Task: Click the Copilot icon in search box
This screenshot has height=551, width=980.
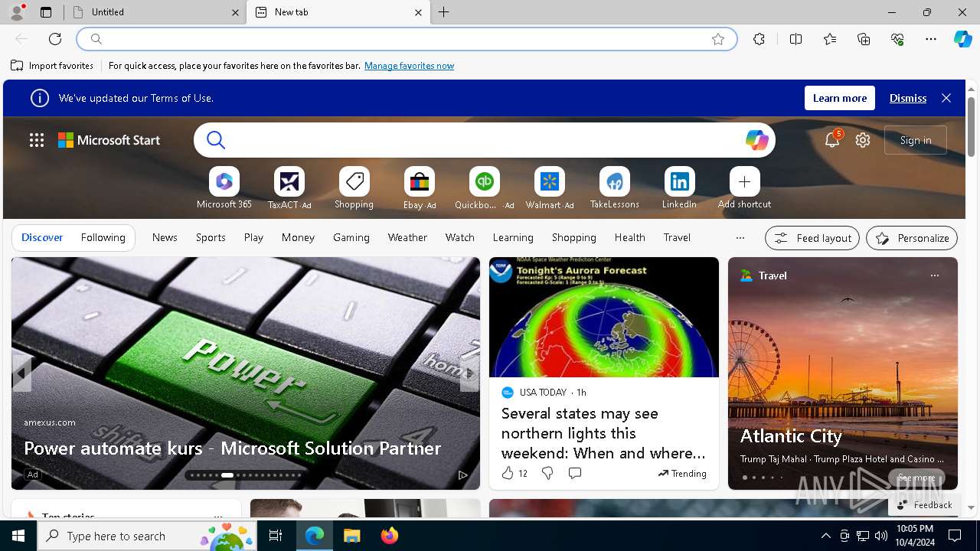Action: click(x=756, y=140)
